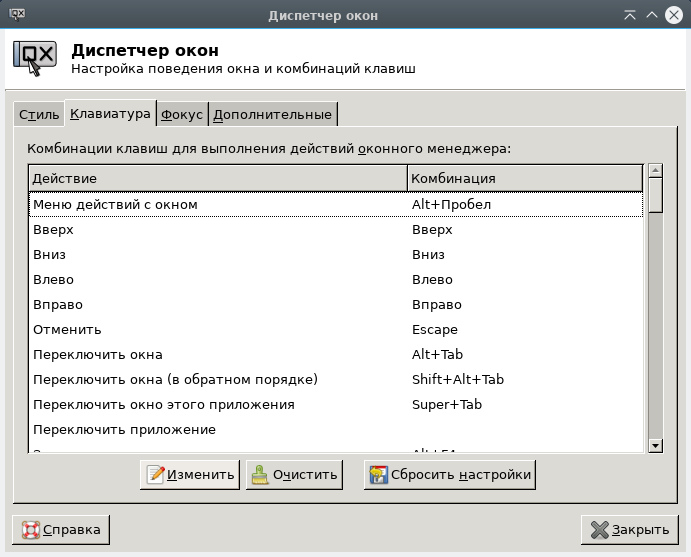Open Справка help with lifebuoy icon
This screenshot has height=557, width=691.
[61, 529]
